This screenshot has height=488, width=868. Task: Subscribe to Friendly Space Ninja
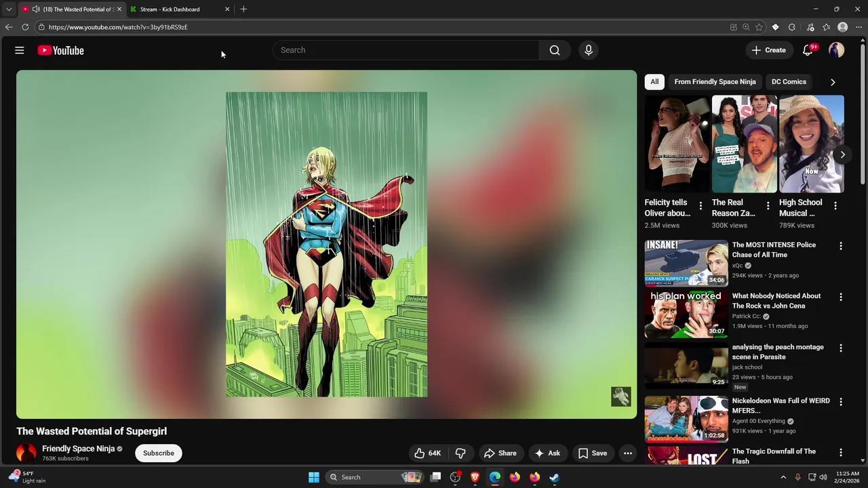point(159,453)
